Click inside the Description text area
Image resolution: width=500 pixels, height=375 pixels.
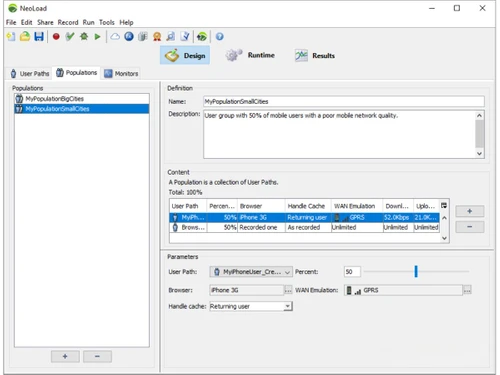(339, 134)
